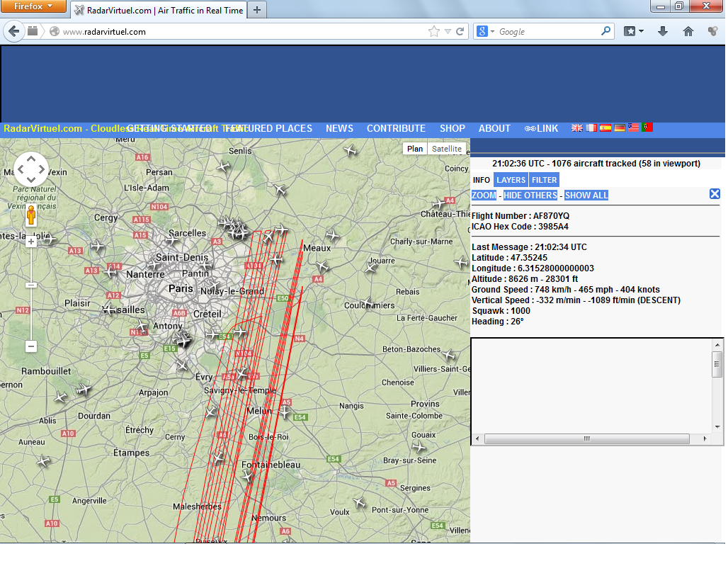Open the FEATURED PLACES menu item

coord(270,129)
